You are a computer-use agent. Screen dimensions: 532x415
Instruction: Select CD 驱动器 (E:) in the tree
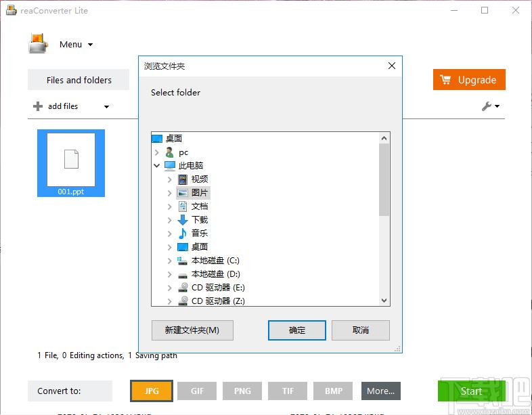218,288
